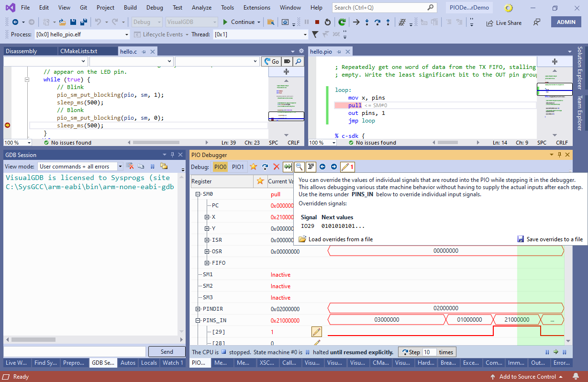Click the breakpoint marker at sleep_ms(500)
The height and width of the screenshot is (382, 588).
tap(7, 125)
